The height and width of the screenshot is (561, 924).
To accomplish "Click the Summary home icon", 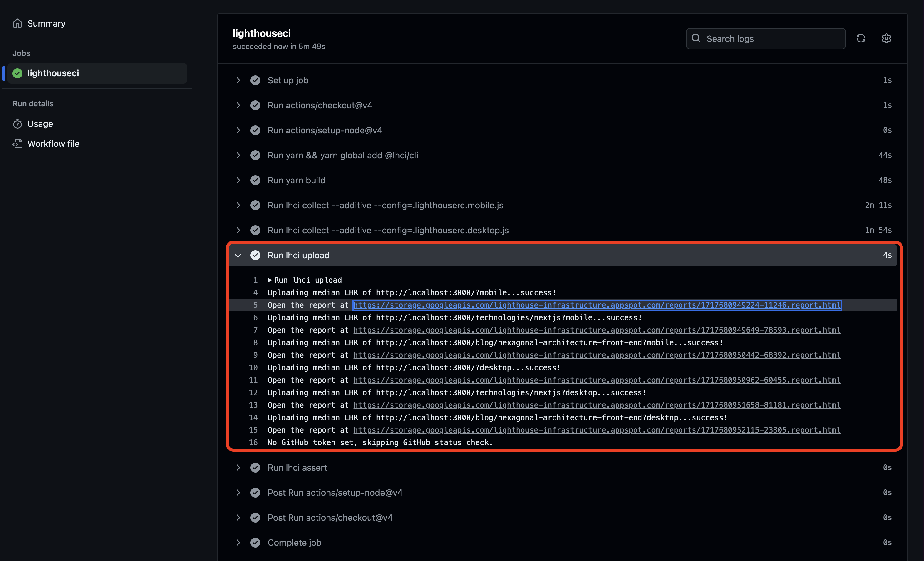I will (17, 23).
